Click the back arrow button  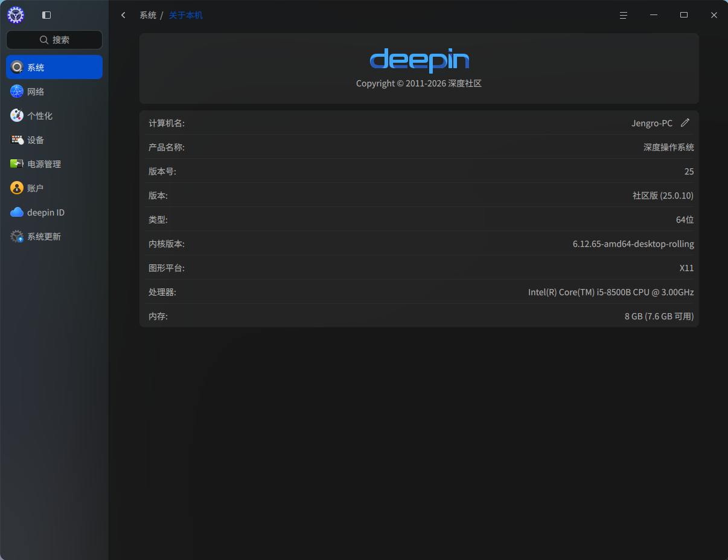click(124, 15)
